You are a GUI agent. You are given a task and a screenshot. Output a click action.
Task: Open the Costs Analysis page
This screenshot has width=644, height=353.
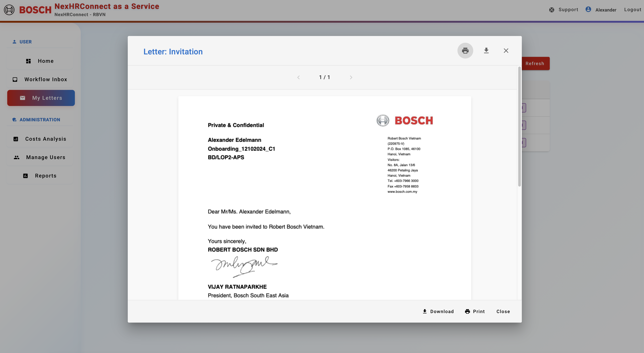[x=40, y=139]
